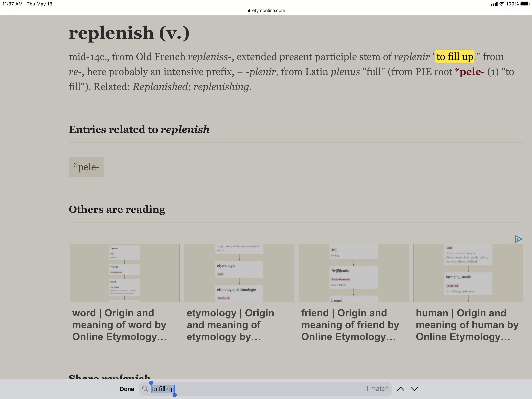Click the highlighted 'to fill up' match
This screenshot has width=532, height=399.
coord(455,57)
